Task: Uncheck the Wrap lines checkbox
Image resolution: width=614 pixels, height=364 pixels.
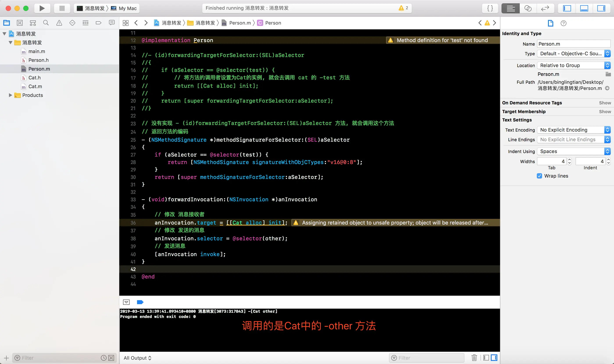Action: (539, 176)
